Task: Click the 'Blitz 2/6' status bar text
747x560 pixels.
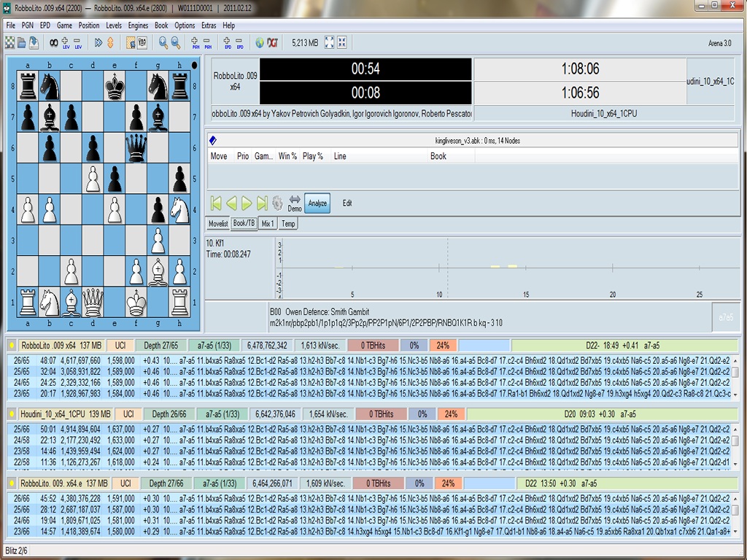Action: (16, 551)
